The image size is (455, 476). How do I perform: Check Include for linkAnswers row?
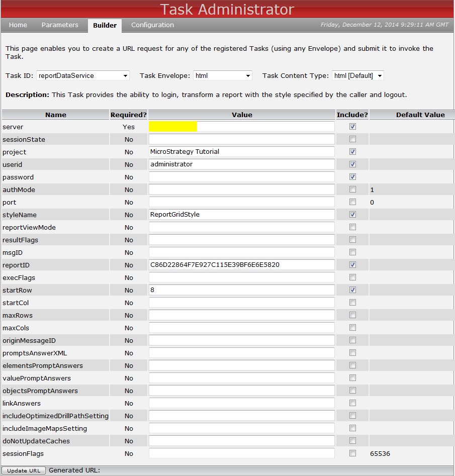[x=352, y=403]
